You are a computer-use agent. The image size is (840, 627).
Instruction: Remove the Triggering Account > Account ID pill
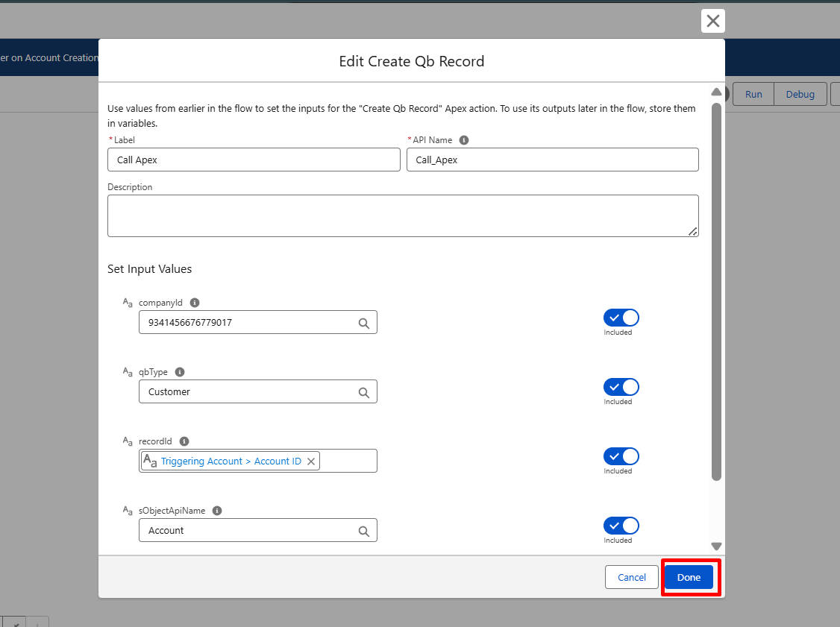point(311,461)
